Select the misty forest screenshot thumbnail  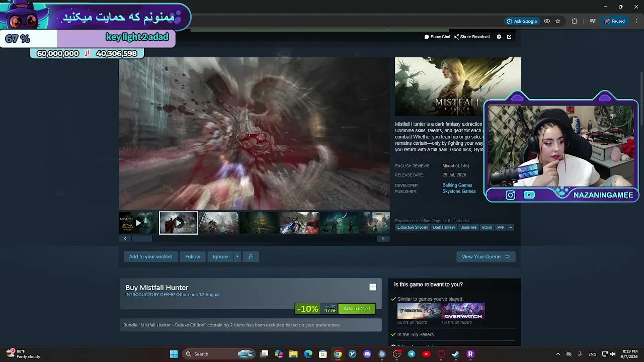[218, 223]
